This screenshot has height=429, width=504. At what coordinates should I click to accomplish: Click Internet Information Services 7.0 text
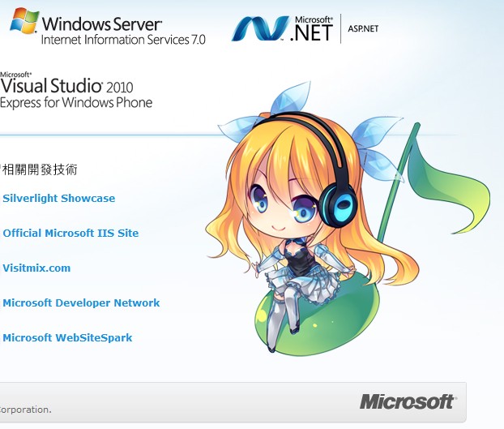coord(123,40)
